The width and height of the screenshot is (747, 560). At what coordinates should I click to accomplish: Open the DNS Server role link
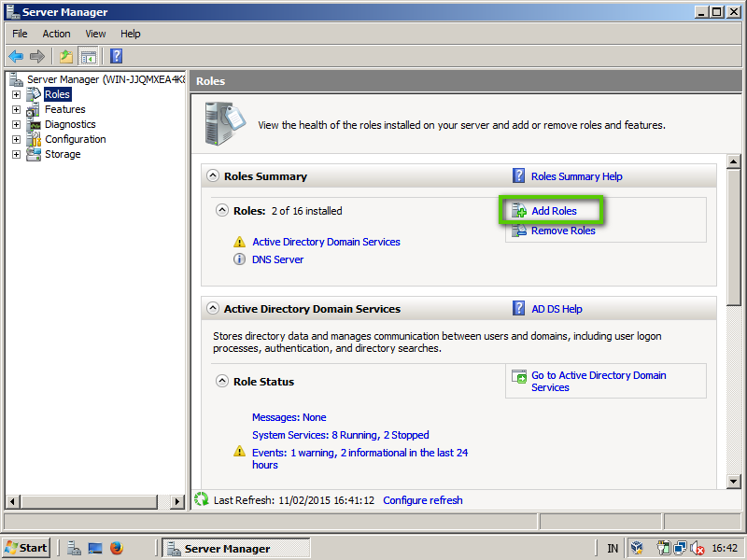(x=277, y=259)
